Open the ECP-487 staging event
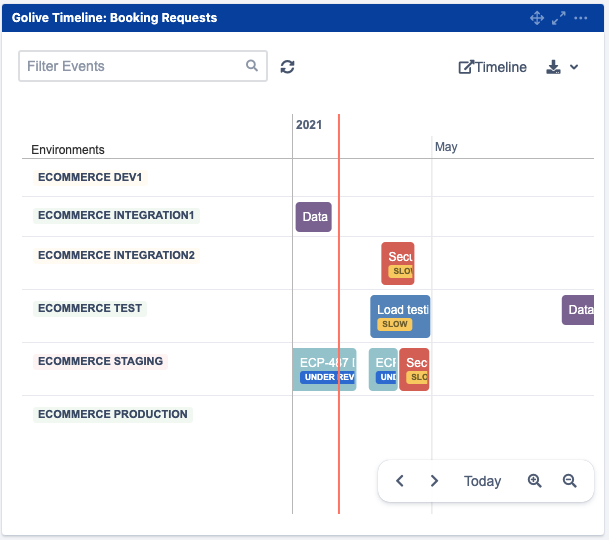609x540 pixels. [x=325, y=368]
